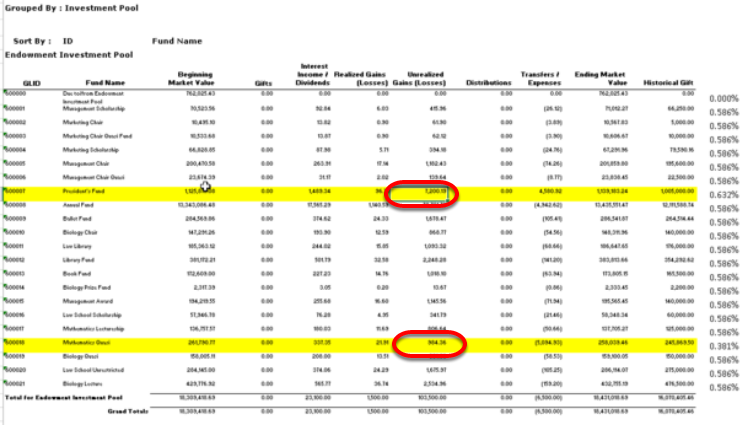Click the 'Distributions' column header
Screen dimensions: 748x425
point(488,83)
